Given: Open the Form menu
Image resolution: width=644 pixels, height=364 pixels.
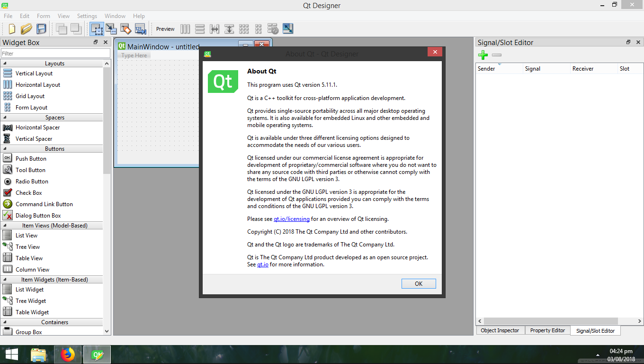Looking at the screenshot, I should [x=44, y=16].
